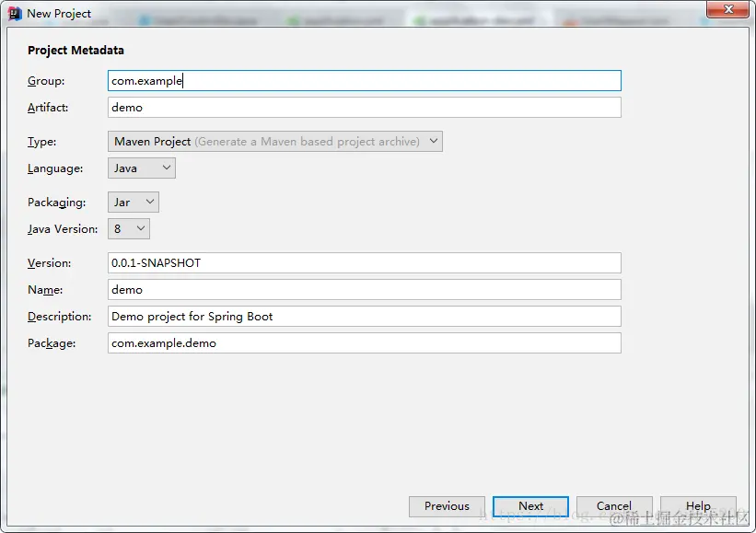The image size is (756, 533).
Task: Cancel the project wizard
Action: (614, 506)
